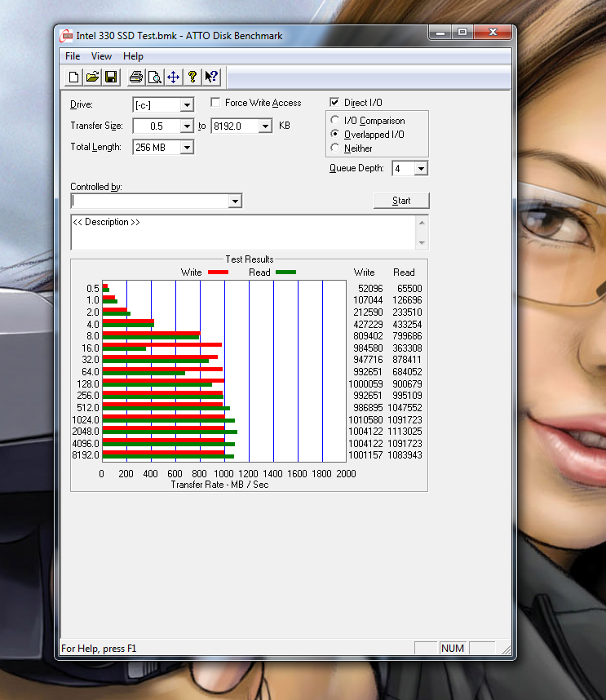Expand the Controlled by dropdown

[x=235, y=202]
